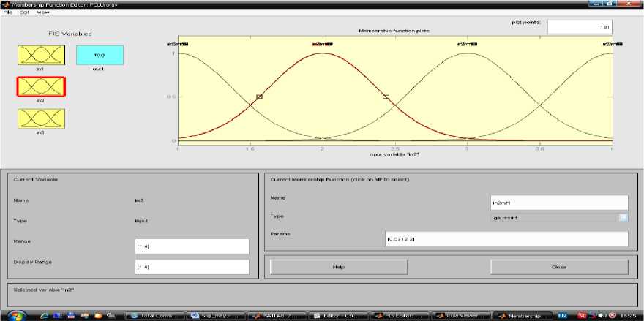The image size is (644, 321).
Task: Click right handle marker on the selected curve
Action: click(386, 97)
